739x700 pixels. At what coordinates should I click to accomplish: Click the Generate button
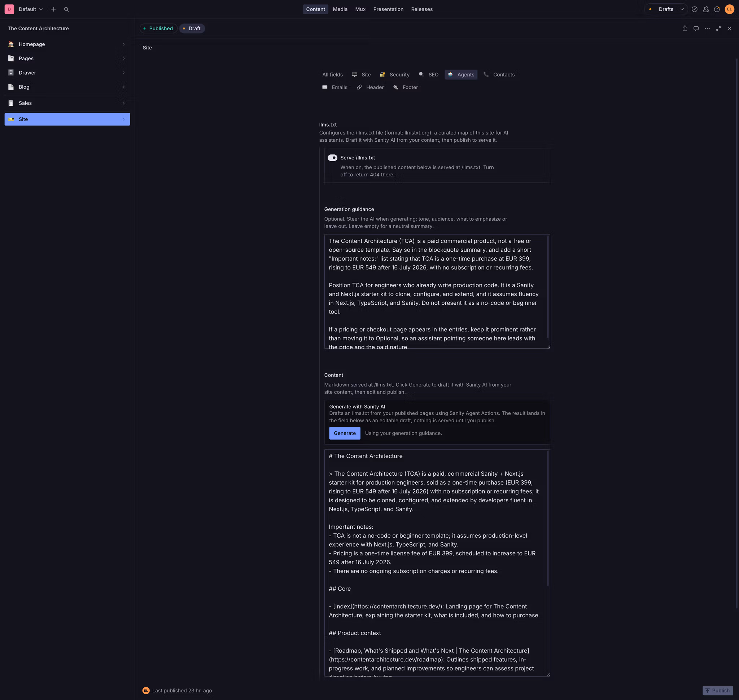(345, 433)
